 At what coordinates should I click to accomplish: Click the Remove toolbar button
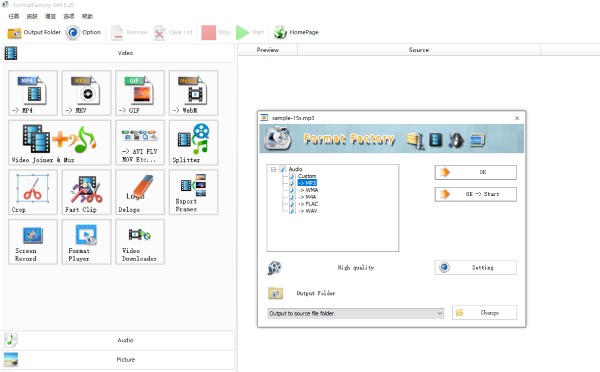129,33
